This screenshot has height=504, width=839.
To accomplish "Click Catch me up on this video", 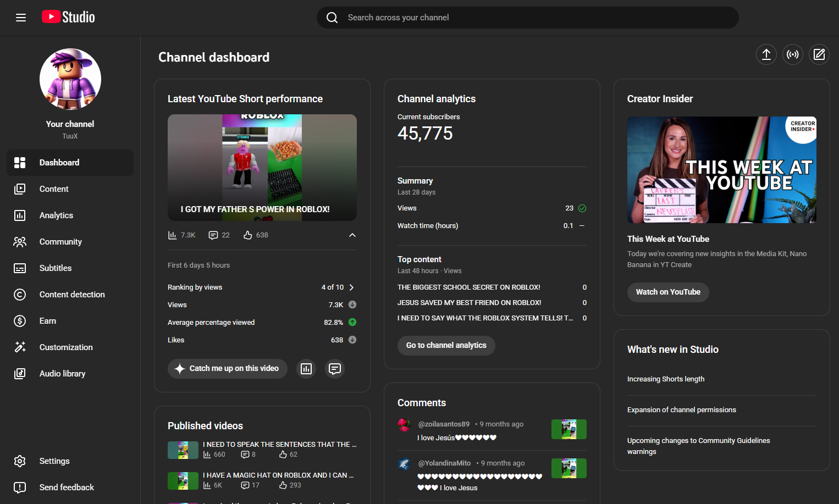I will (x=228, y=369).
